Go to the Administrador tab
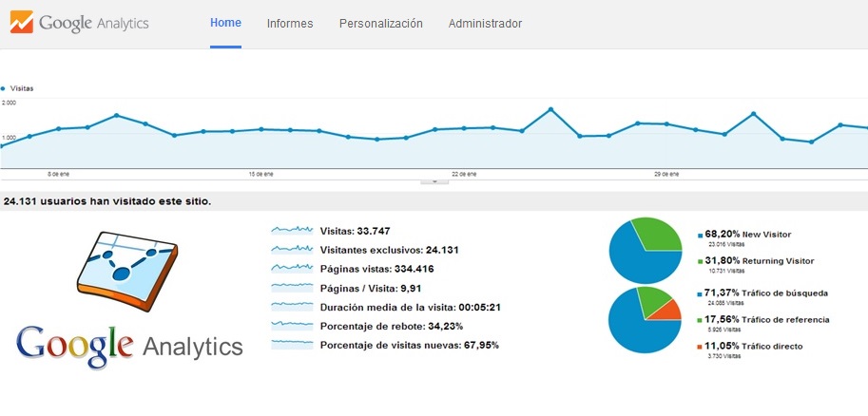This screenshot has height=416, width=868. [x=485, y=23]
